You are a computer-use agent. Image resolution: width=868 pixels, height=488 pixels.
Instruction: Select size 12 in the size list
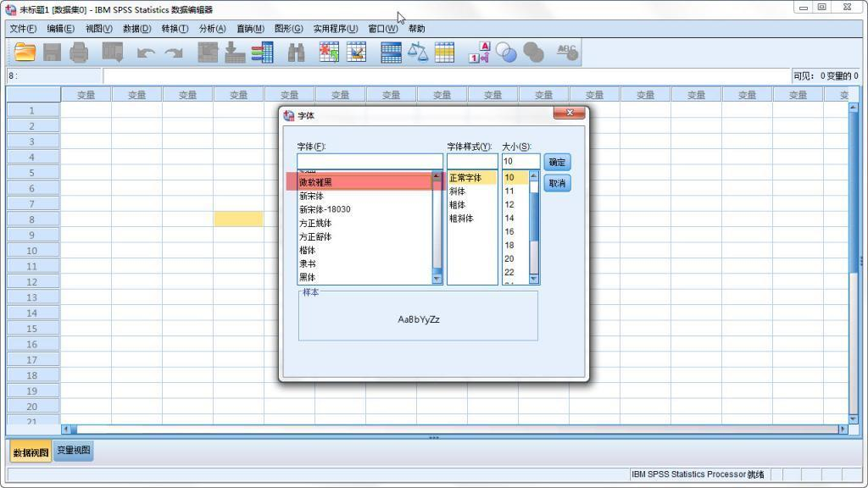tap(515, 204)
